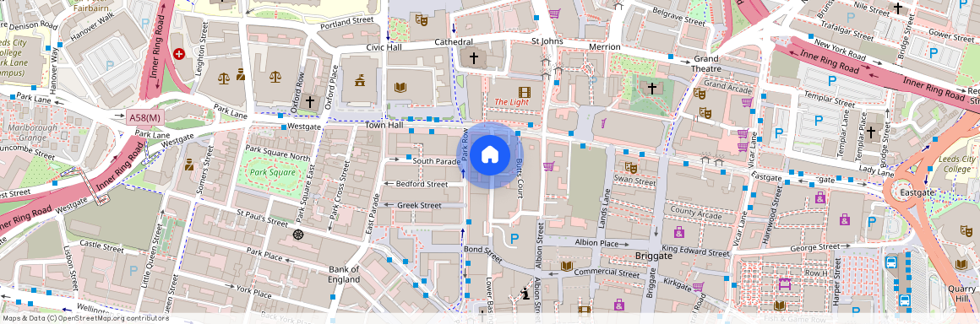The width and height of the screenshot is (980, 324).
Task: Select the Greek Street label
Action: pos(419,205)
